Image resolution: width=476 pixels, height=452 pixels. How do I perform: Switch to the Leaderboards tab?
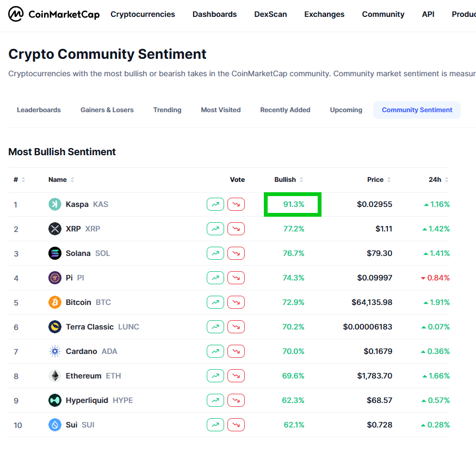point(39,110)
